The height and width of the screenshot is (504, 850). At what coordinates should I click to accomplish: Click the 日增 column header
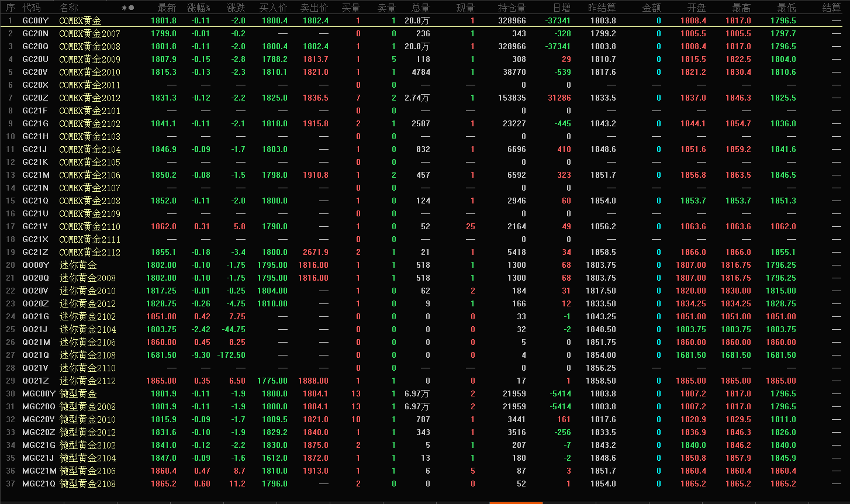coord(562,8)
